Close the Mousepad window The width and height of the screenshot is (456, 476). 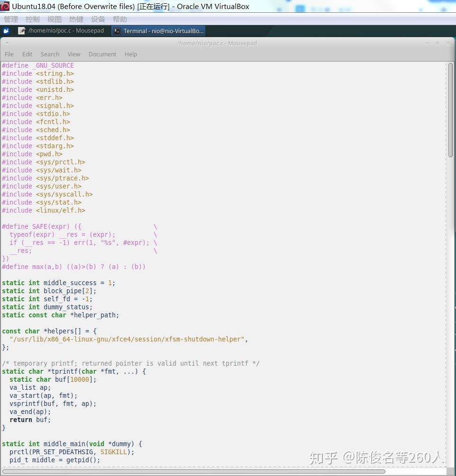coord(448,43)
